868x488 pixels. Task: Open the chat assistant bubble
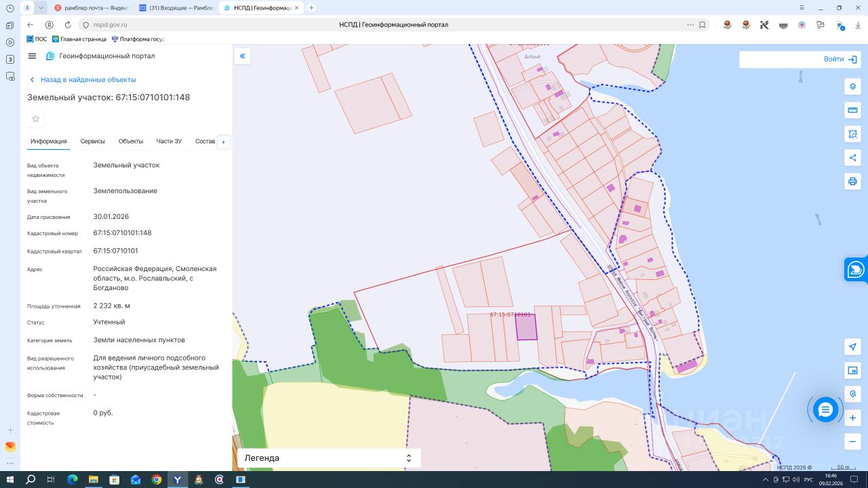coord(825,409)
